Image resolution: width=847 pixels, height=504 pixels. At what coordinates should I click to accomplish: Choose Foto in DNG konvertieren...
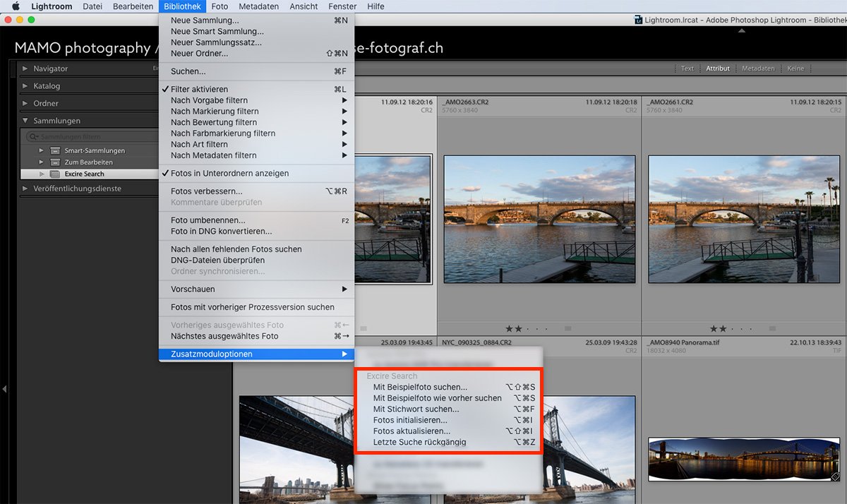pos(257,231)
